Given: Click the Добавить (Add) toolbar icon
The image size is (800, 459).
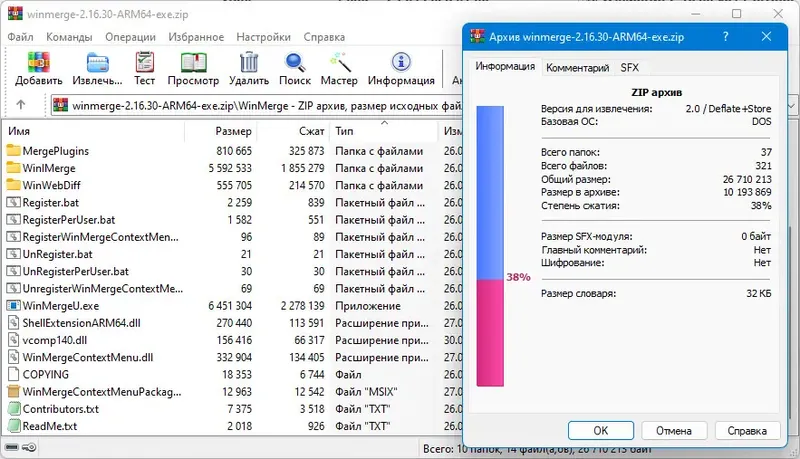Looking at the screenshot, I should [39, 62].
